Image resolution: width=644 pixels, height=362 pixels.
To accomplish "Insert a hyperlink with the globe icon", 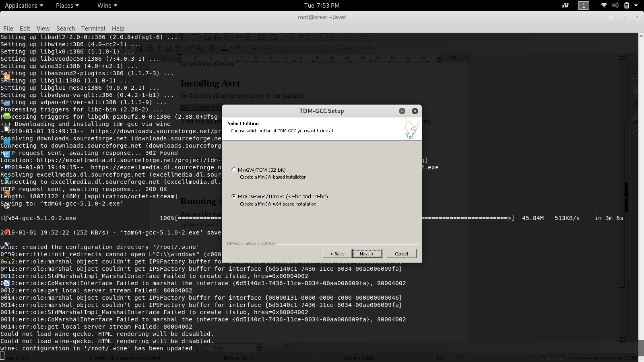I will [274, 37].
